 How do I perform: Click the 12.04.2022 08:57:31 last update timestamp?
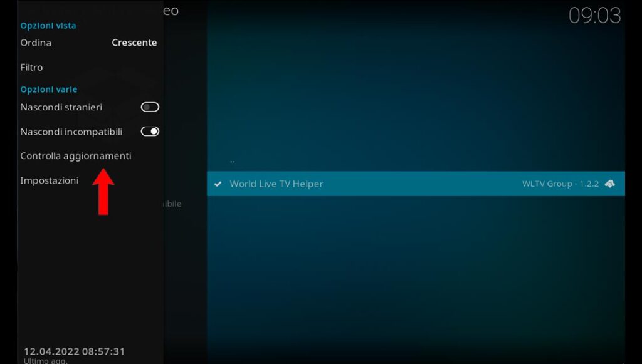tap(74, 351)
